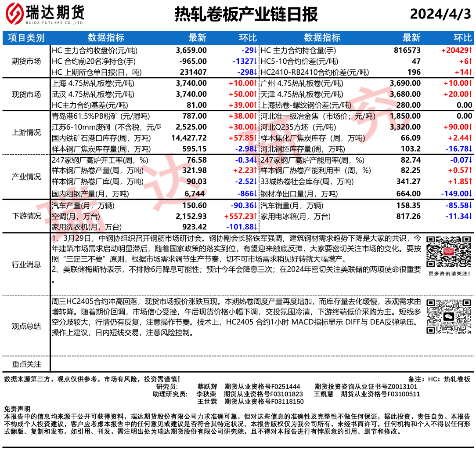This screenshot has height=450, width=476.
Task: Click the +20429↑ open interest change
Action: click(456, 50)
